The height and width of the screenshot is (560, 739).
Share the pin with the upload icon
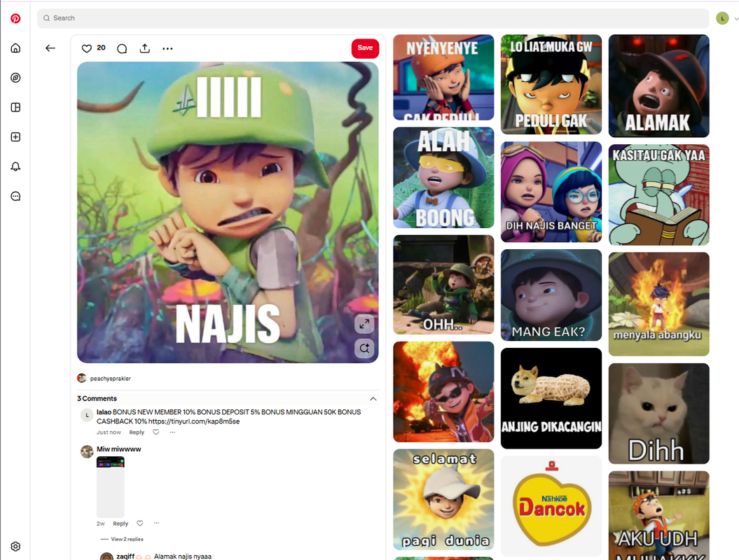click(145, 48)
